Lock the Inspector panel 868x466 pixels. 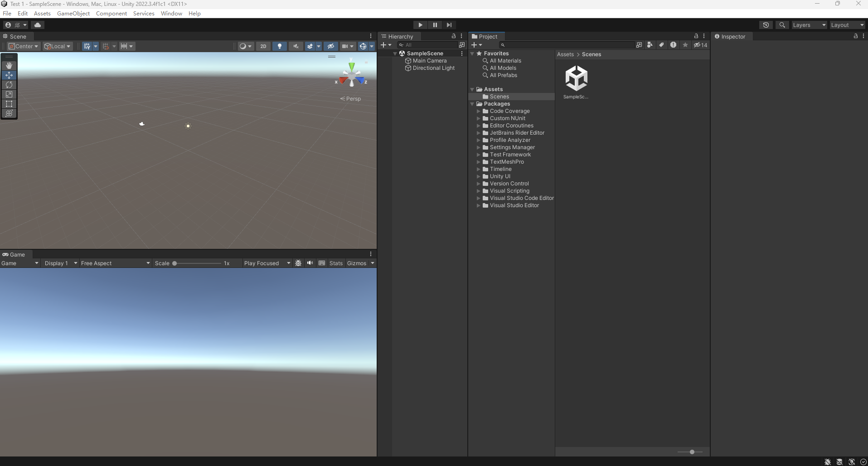[x=856, y=36]
